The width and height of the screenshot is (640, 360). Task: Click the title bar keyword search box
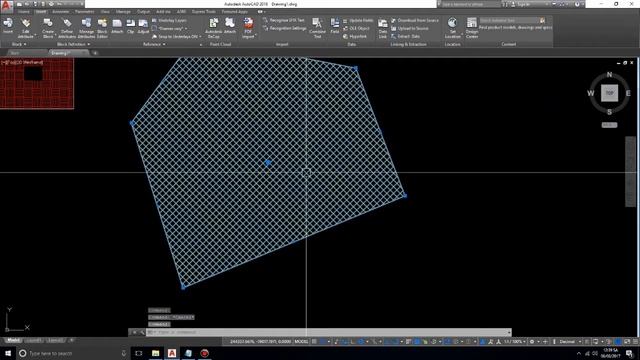tap(470, 4)
